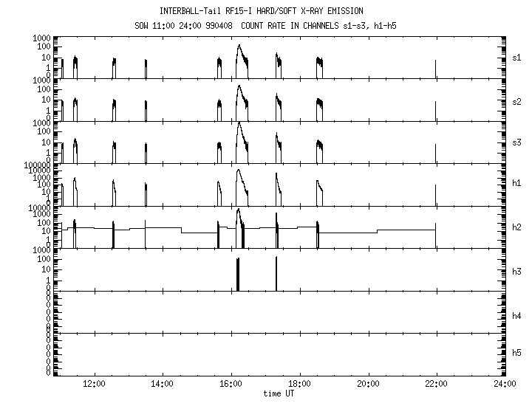
Task: Click the 12:00 time axis tick label
Action: pyautogui.click(x=94, y=383)
